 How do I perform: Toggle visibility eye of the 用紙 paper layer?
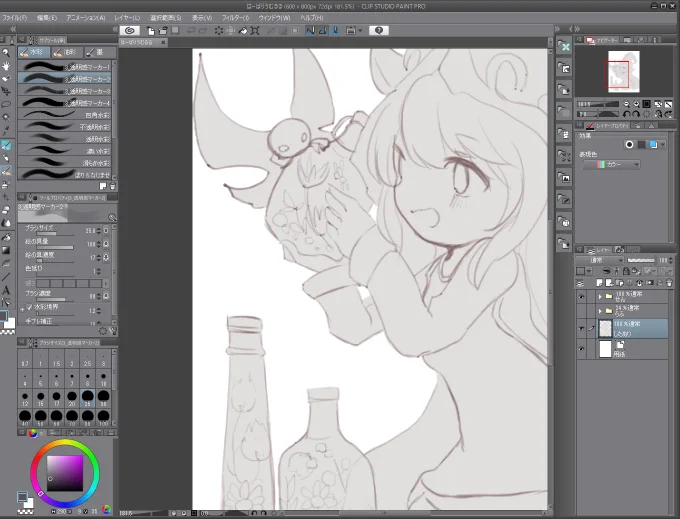click(581, 349)
